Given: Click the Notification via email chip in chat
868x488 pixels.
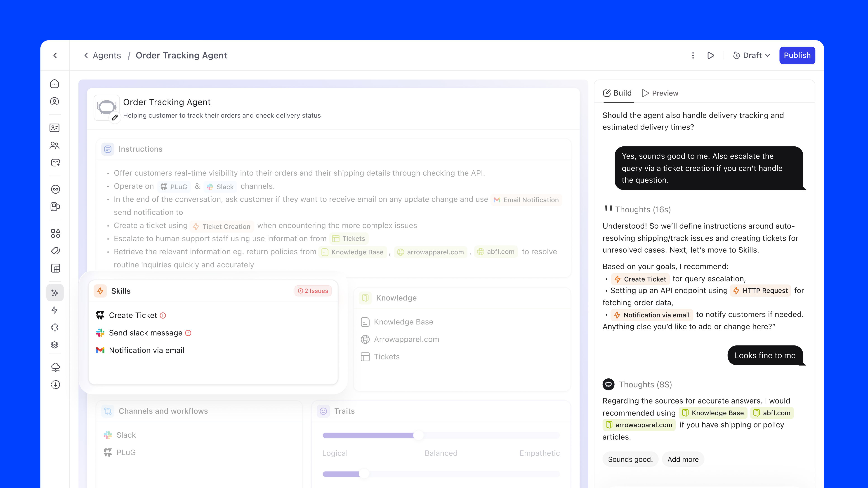Looking at the screenshot, I should pyautogui.click(x=652, y=315).
